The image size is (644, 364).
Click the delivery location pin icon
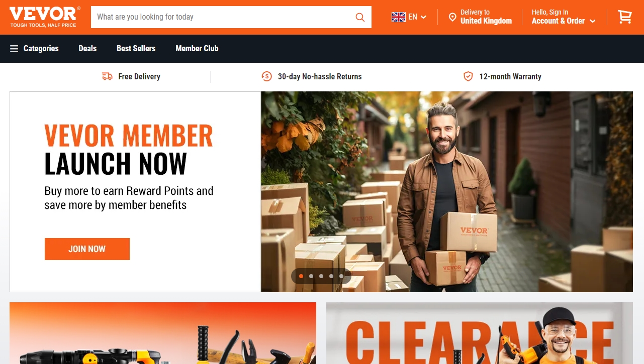pos(452,17)
